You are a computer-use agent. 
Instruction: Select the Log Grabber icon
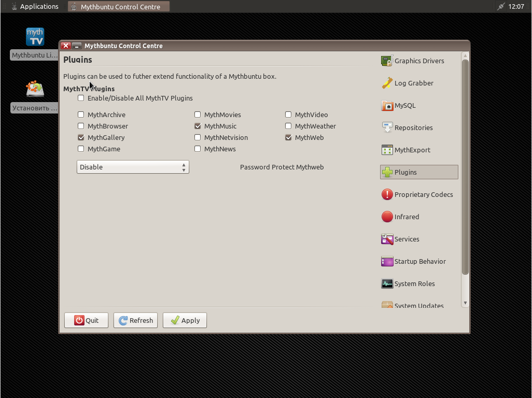387,83
